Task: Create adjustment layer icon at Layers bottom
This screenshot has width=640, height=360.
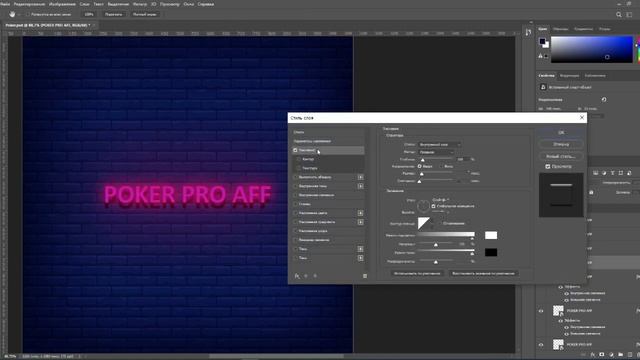Action: pos(611,355)
